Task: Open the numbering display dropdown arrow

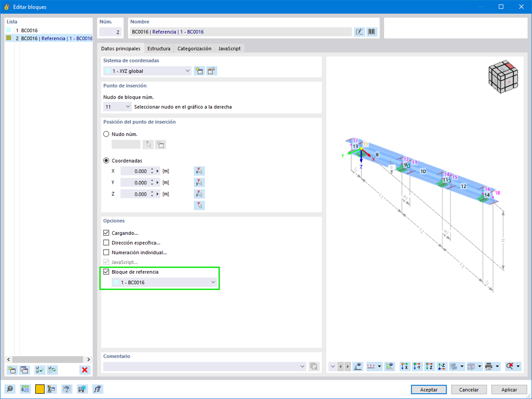Action: tap(380, 366)
